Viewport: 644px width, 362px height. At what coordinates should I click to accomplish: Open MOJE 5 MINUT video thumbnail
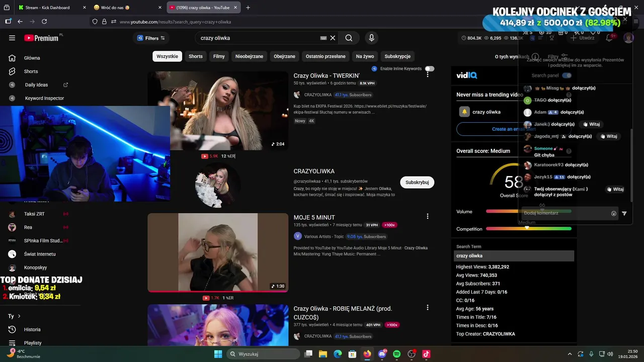pyautogui.click(x=218, y=252)
